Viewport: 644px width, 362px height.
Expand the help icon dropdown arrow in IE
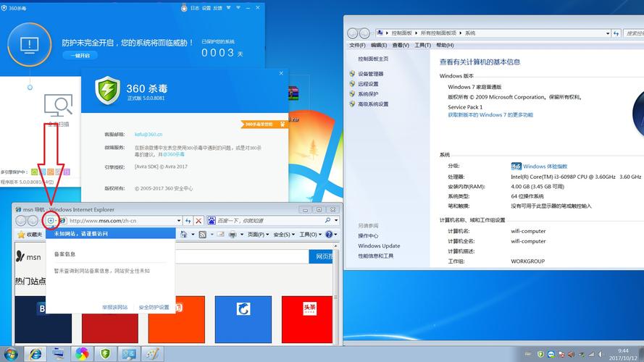click(335, 235)
